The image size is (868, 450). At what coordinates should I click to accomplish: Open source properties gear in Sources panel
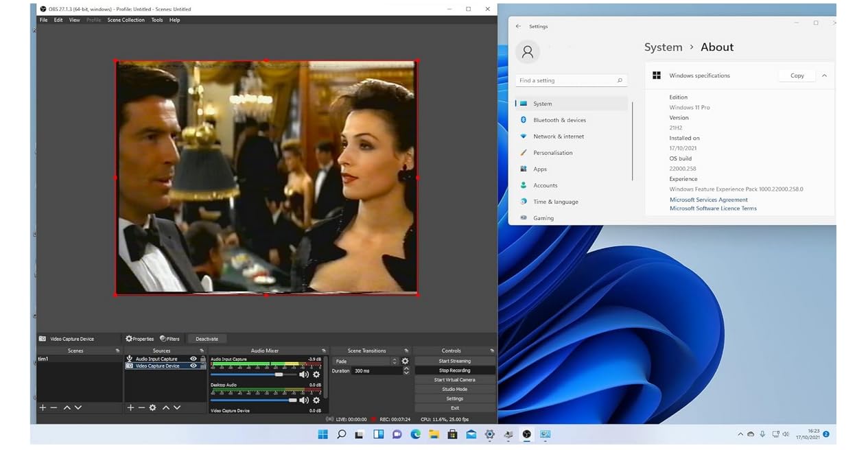tap(152, 407)
